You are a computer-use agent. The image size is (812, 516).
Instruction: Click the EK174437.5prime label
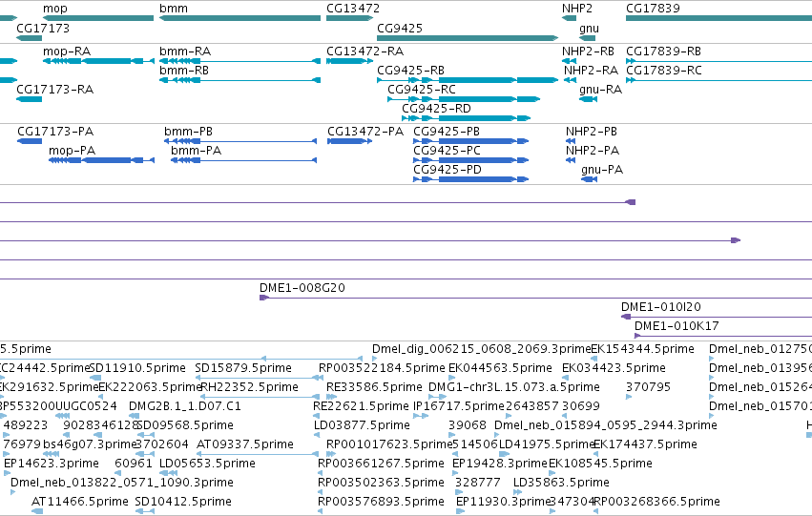pos(645,444)
